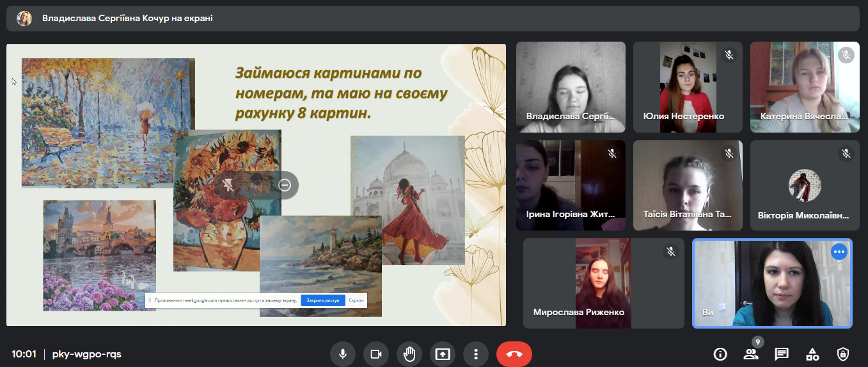Leave the call with the red button

click(514, 354)
